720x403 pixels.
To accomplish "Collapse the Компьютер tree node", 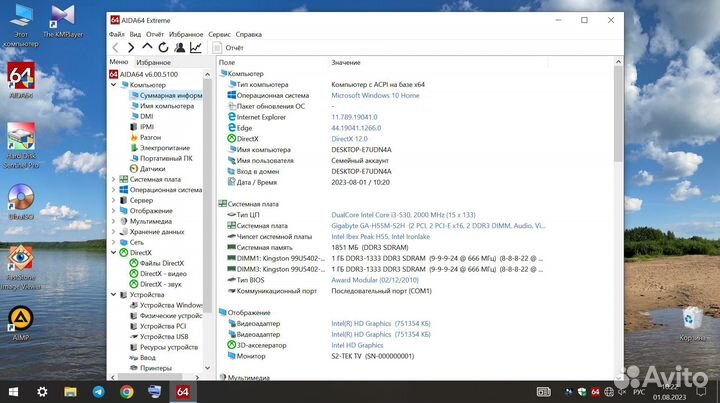I will 113,85.
